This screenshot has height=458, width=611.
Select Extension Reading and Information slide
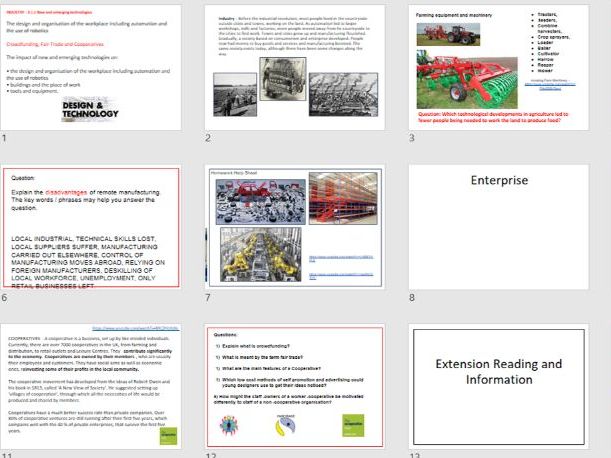point(498,386)
